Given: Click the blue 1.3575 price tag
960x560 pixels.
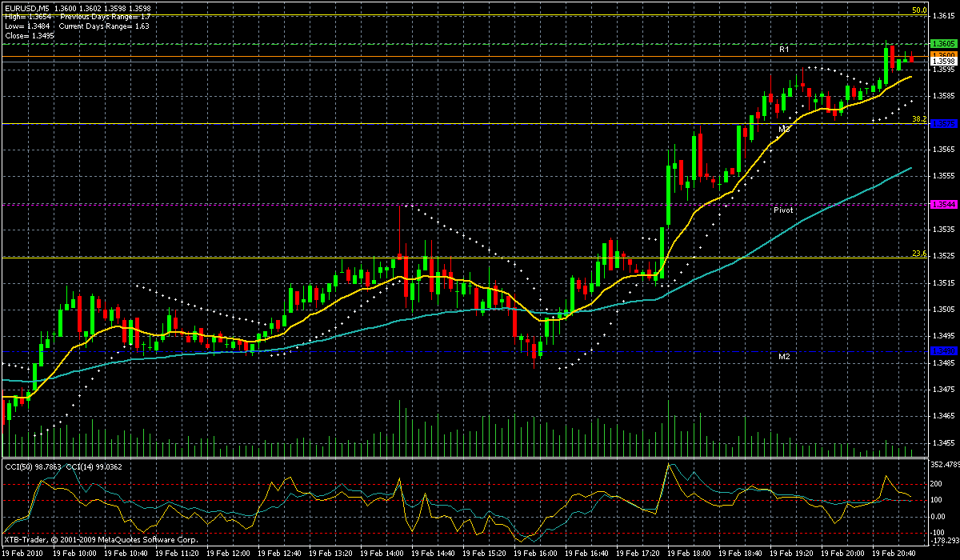Looking at the screenshot, I should click(x=944, y=123).
